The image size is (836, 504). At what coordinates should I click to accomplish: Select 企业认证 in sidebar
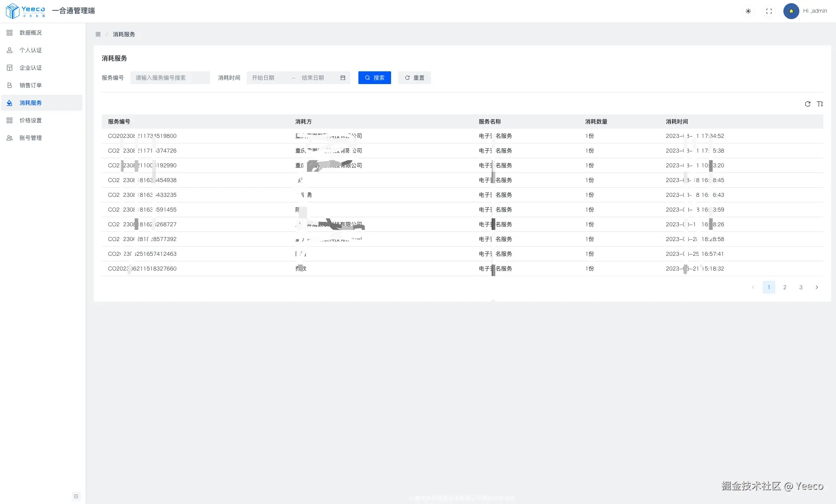(31, 68)
